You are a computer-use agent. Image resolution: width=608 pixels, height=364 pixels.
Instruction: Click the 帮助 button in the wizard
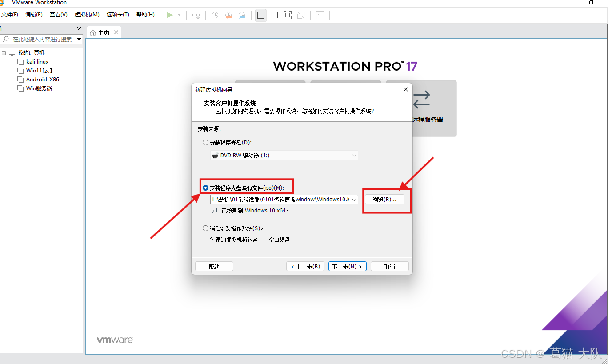(x=214, y=267)
